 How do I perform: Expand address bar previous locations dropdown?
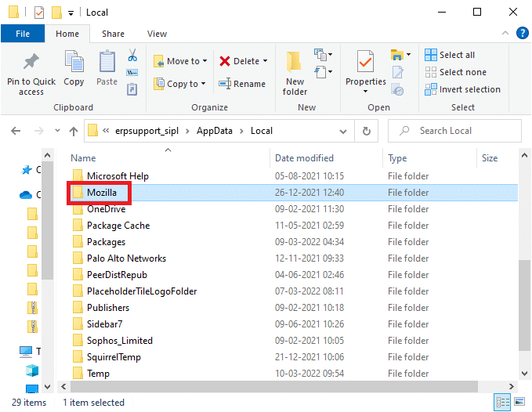point(343,132)
